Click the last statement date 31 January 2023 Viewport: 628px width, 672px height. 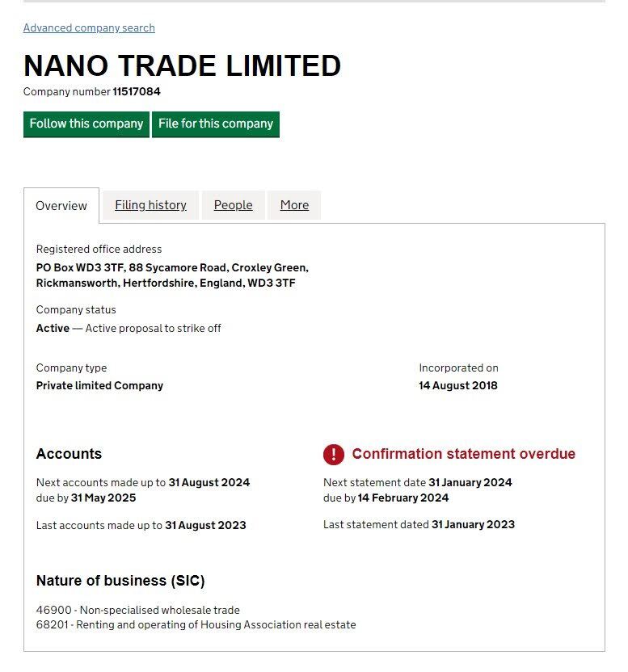point(473,525)
